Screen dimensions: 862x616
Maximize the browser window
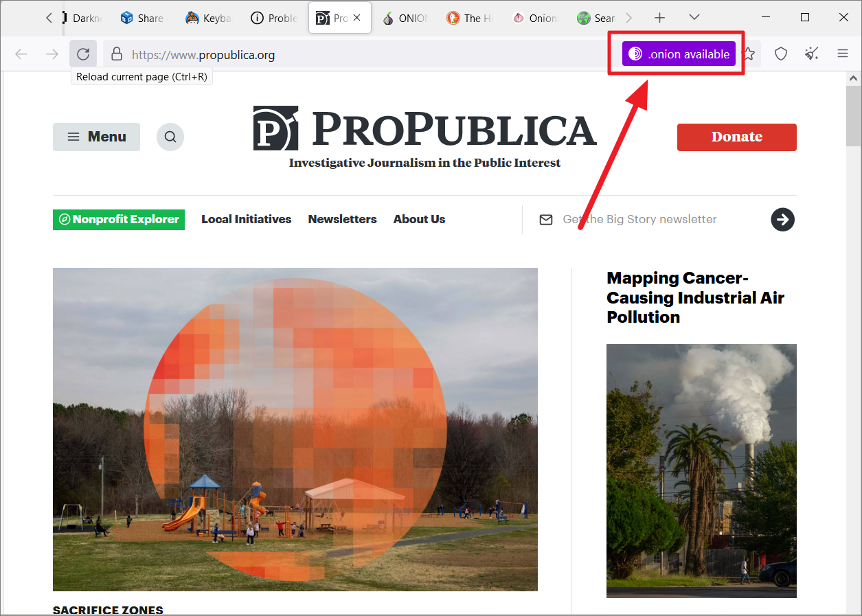point(805,17)
